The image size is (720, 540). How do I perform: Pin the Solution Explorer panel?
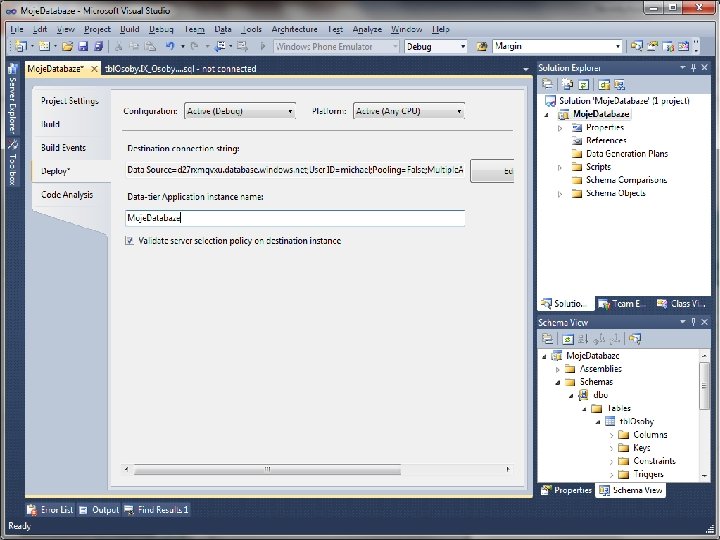[x=693, y=68]
